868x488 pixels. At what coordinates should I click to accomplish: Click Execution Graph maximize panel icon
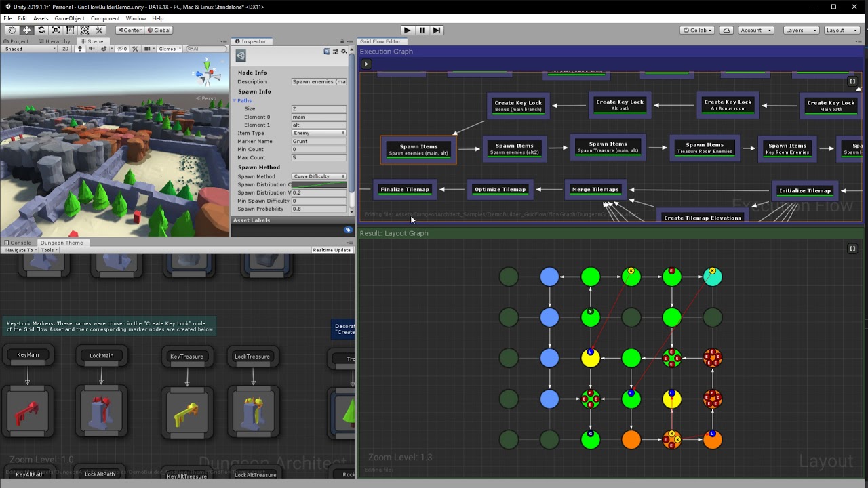(x=852, y=81)
